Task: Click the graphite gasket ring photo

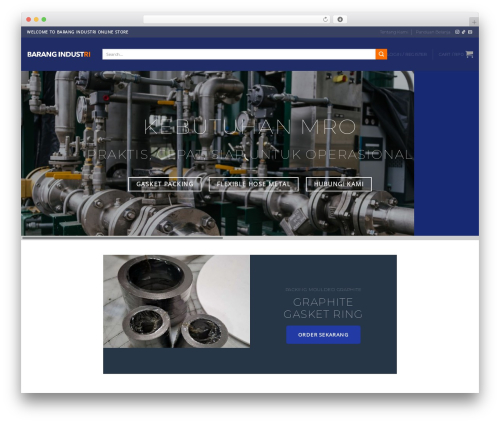Action: point(176,301)
